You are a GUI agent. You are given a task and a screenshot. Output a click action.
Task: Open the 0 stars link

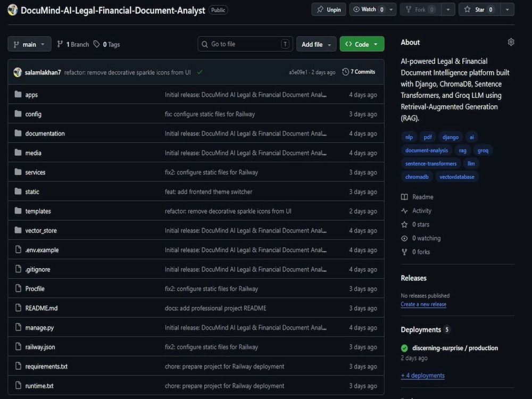[x=415, y=225]
